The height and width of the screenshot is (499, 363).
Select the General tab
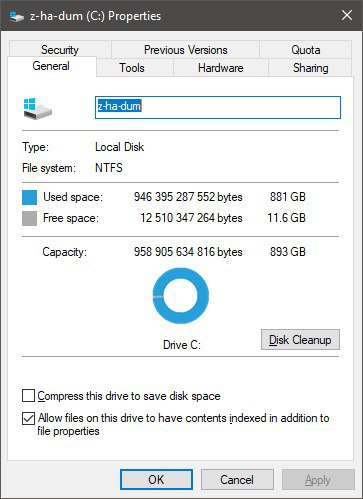click(x=51, y=66)
